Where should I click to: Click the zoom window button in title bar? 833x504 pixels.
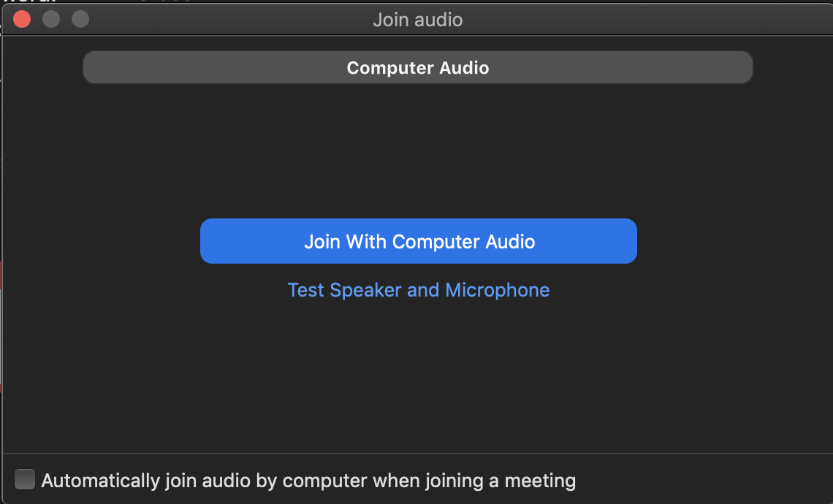80,19
